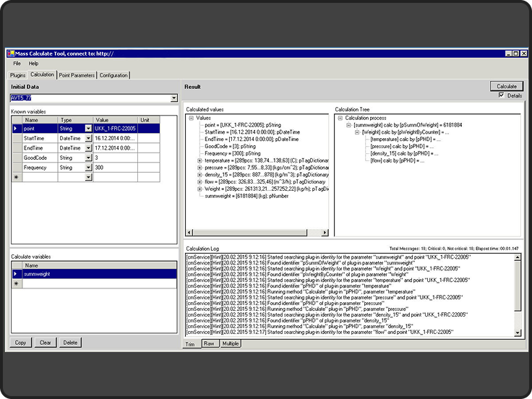Click the Delete button

(x=70, y=343)
